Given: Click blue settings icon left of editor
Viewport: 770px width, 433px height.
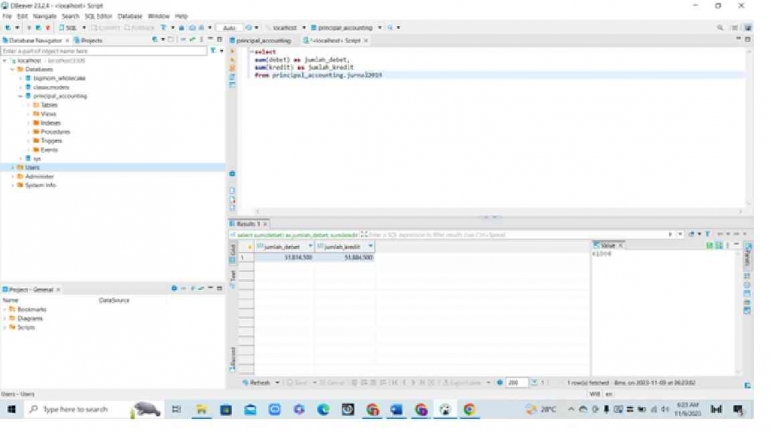Looking at the screenshot, I should [x=232, y=174].
